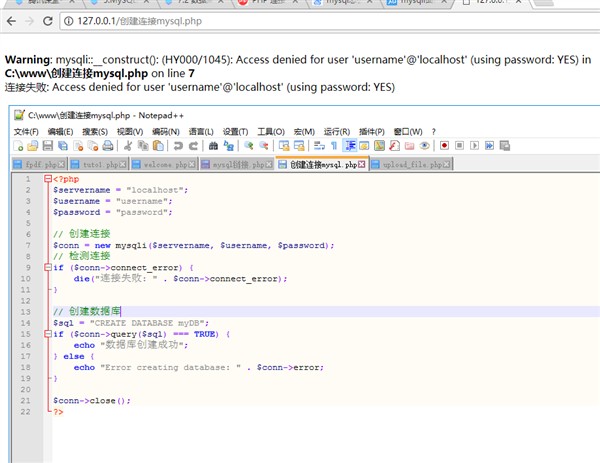Click the New file icon in Notepad++ toolbar
This screenshot has height=463, width=600.
[19, 146]
